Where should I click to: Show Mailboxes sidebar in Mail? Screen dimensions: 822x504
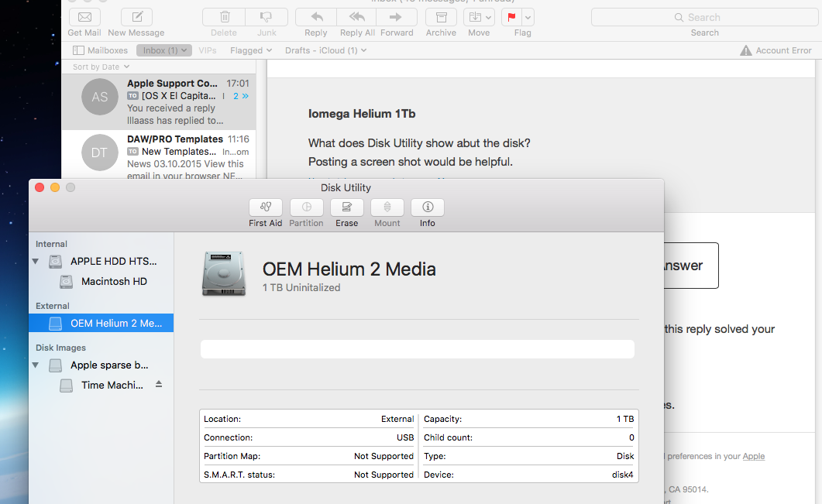pos(100,50)
